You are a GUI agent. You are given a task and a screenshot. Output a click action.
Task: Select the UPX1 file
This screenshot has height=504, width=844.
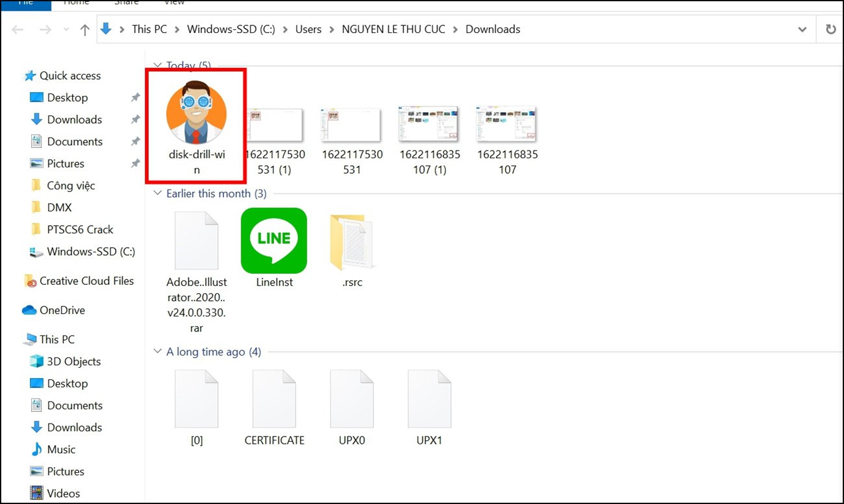click(x=429, y=399)
